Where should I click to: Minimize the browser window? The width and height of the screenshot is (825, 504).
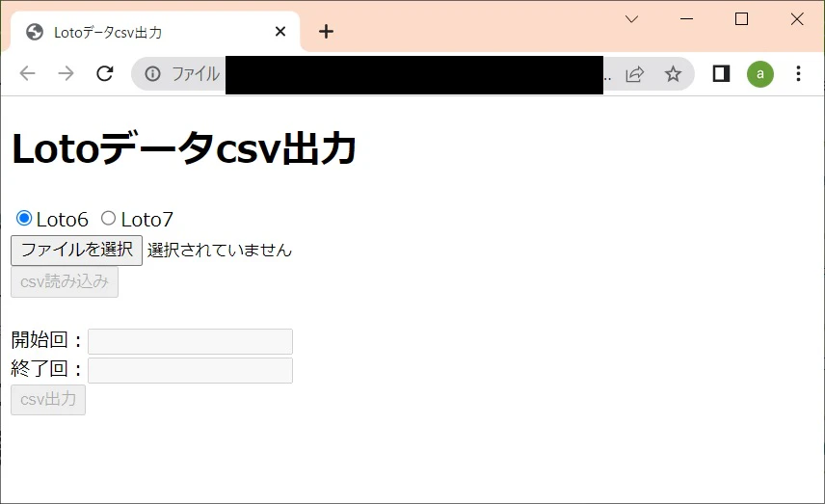(x=686, y=19)
